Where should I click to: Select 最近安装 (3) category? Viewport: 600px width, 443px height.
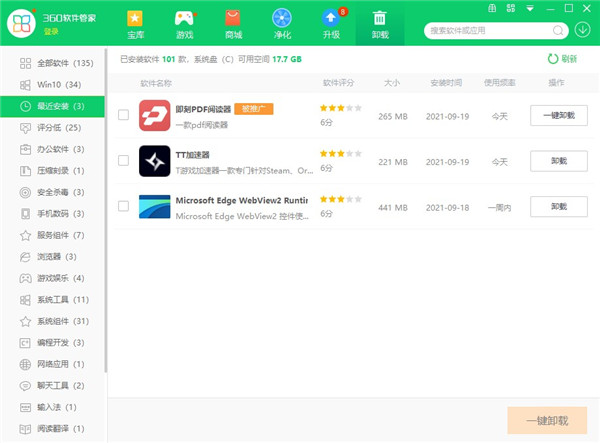pos(52,106)
